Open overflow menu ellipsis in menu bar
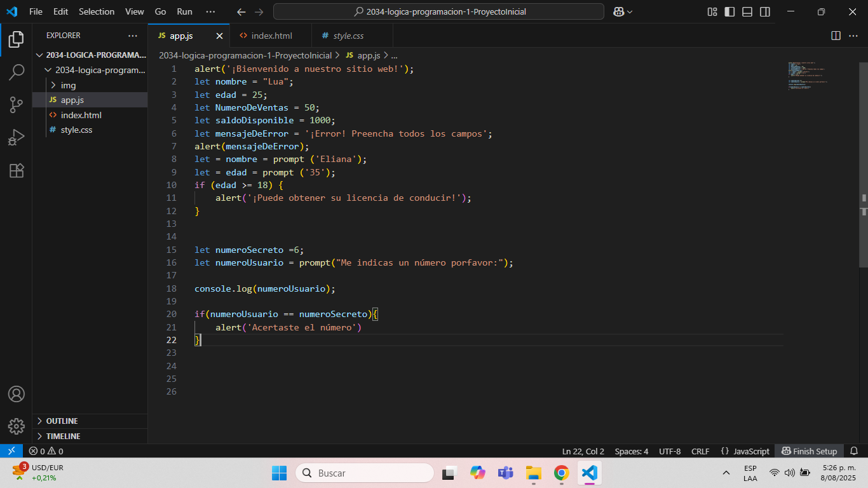Image resolution: width=868 pixels, height=488 pixels. pyautogui.click(x=211, y=11)
